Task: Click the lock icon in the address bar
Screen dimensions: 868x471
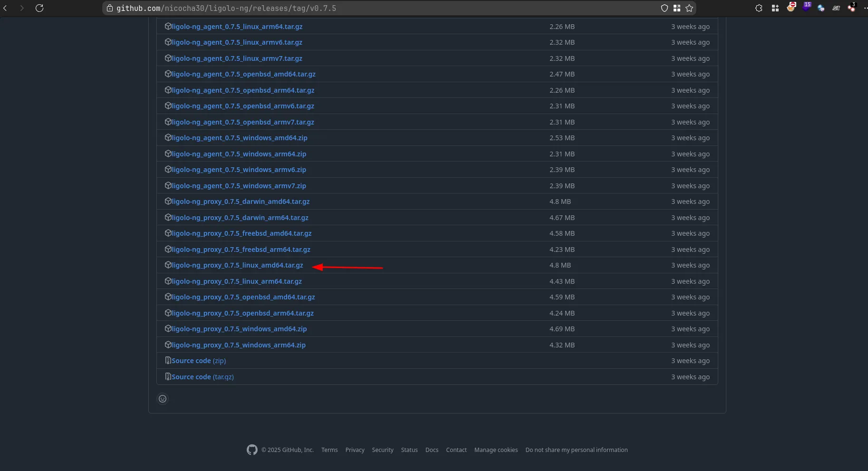Action: 110,8
